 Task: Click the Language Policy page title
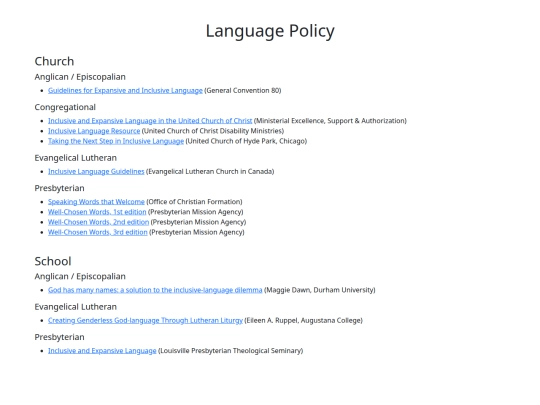pos(270,31)
